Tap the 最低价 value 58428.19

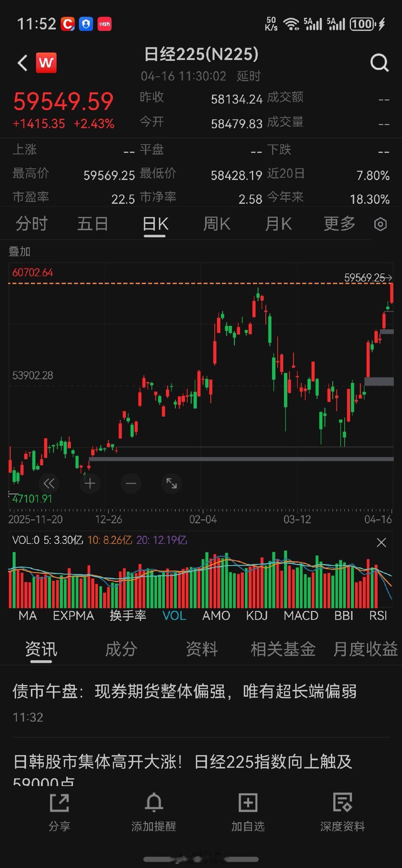237,175
